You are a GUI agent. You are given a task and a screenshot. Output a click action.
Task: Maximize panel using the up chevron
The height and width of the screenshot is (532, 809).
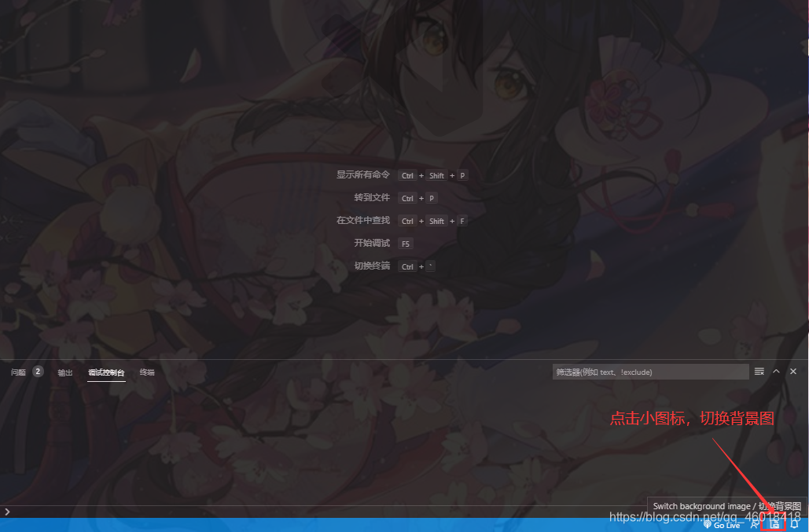coord(776,372)
